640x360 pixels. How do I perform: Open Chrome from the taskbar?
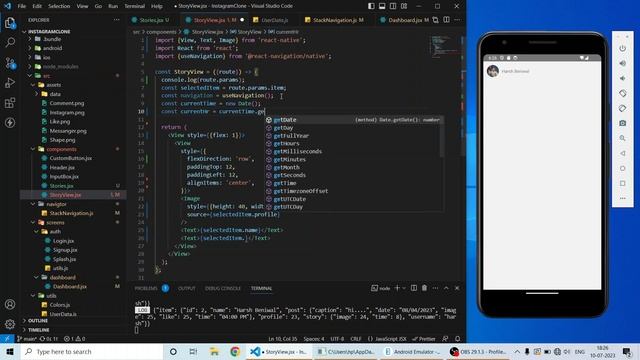(235, 351)
